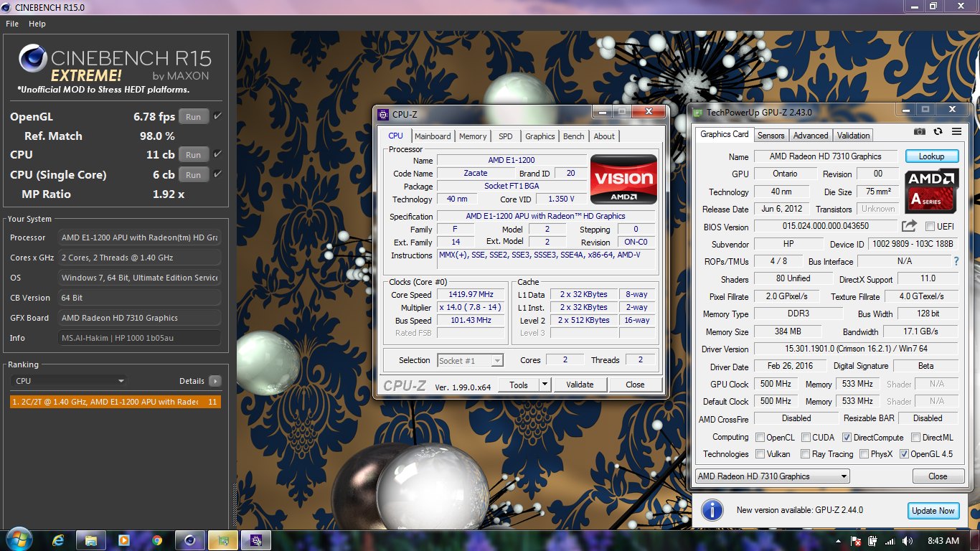Switch to the CPU-Z Memory tab
Screen dimensions: 980x551
pos(473,136)
